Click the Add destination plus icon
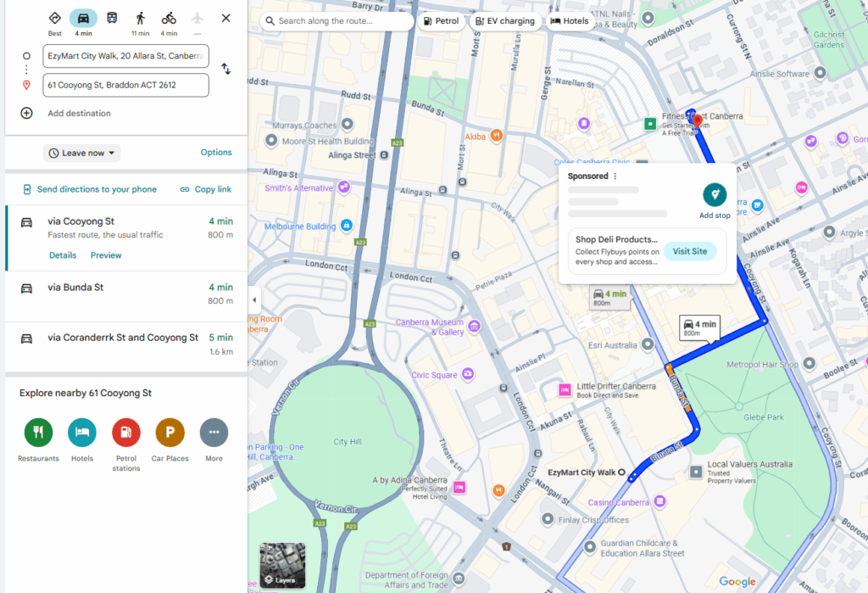Screen dimensions: 868x593 tap(26, 113)
